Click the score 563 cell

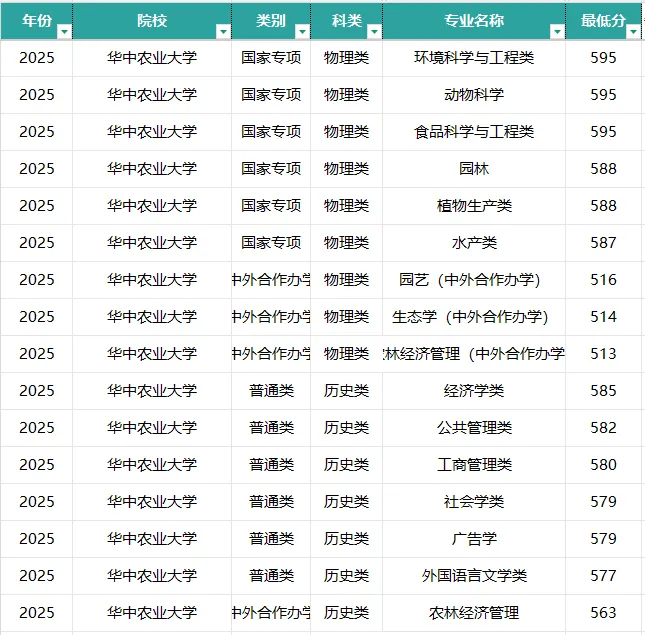coord(603,613)
